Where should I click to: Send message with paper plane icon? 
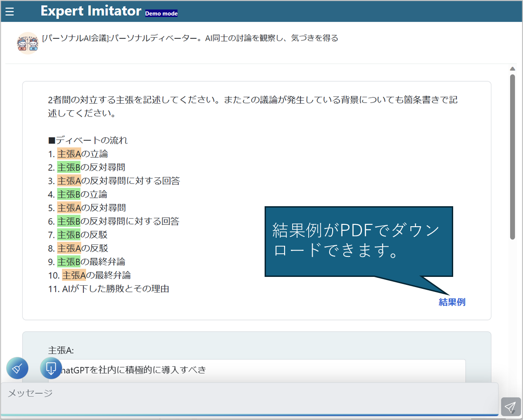[x=511, y=407]
